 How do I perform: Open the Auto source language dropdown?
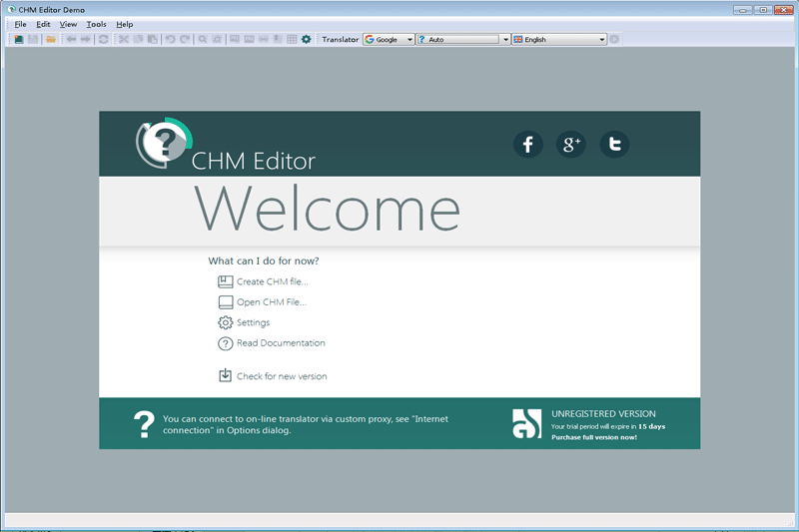coord(463,39)
